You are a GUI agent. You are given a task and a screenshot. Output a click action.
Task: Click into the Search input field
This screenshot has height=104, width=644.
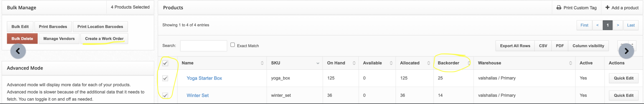click(x=204, y=46)
